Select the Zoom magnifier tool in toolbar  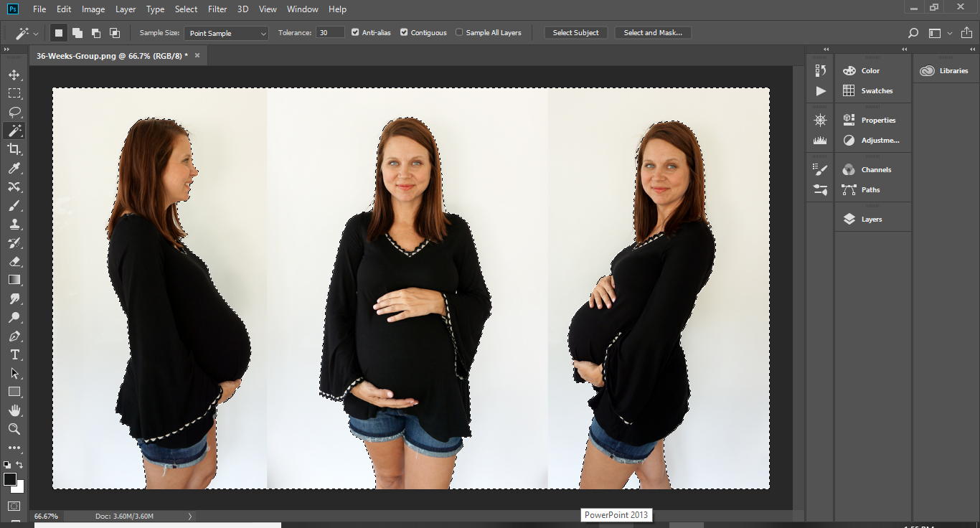(14, 429)
